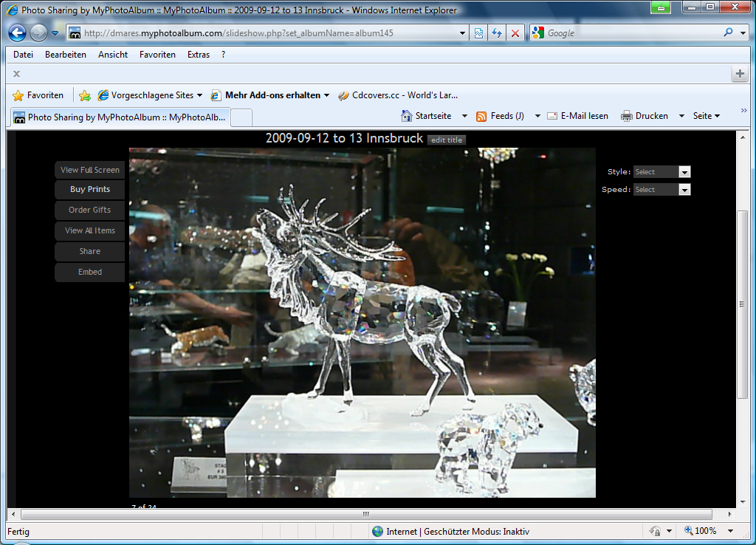Click the E-Mail lesen envelope icon
The image size is (756, 545).
[x=552, y=116]
